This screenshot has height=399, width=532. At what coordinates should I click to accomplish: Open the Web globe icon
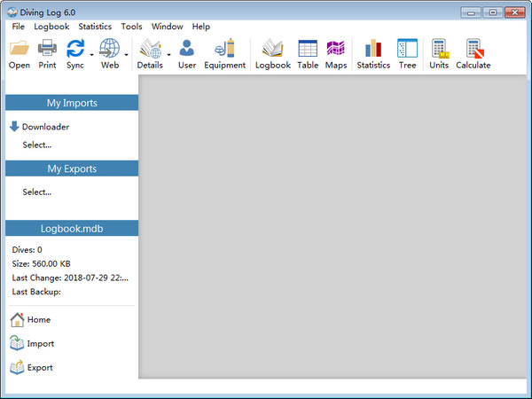click(110, 50)
